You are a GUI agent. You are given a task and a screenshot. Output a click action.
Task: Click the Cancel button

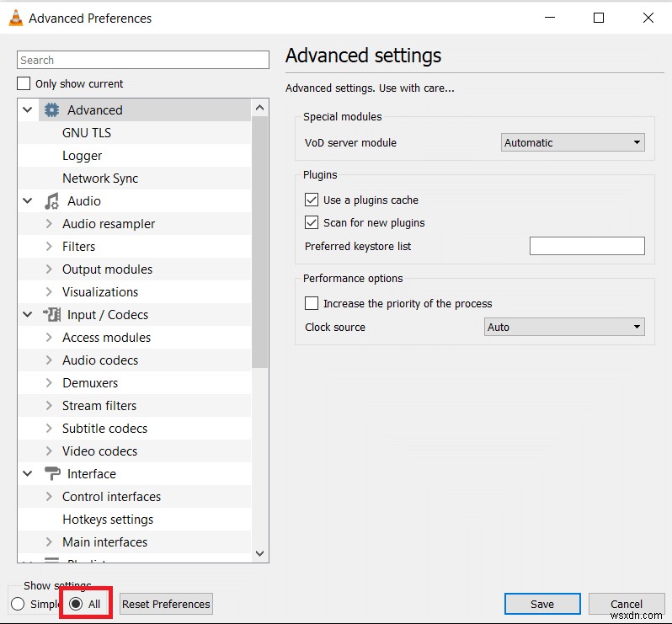627,604
